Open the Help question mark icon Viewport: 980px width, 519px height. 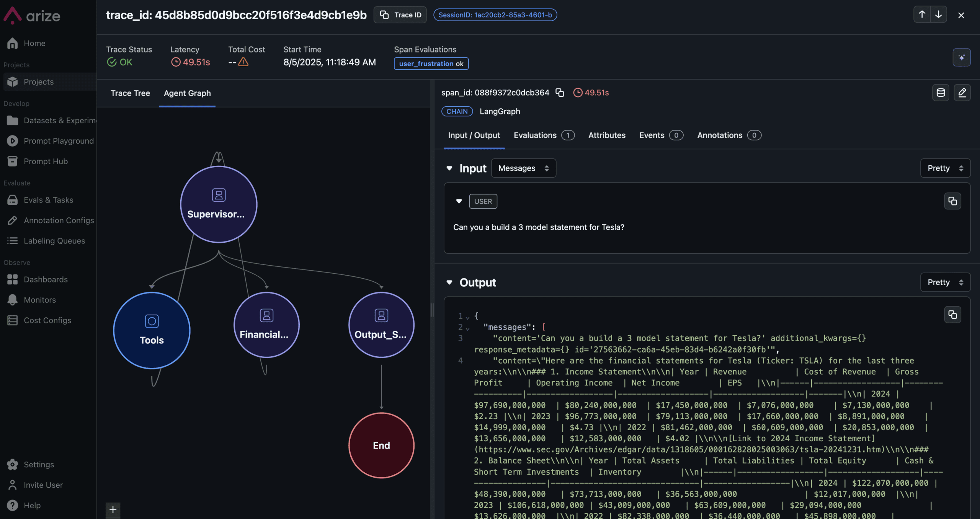pos(12,505)
